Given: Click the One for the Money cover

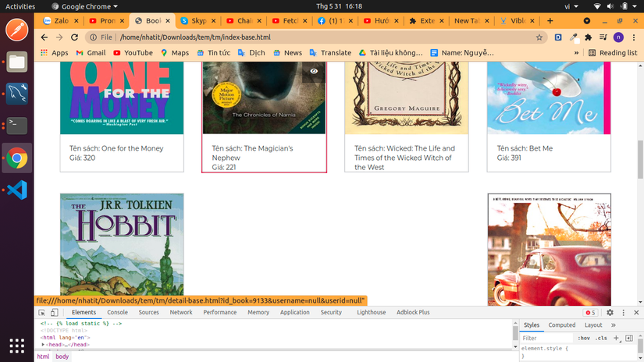Looking at the screenshot, I should [x=122, y=98].
